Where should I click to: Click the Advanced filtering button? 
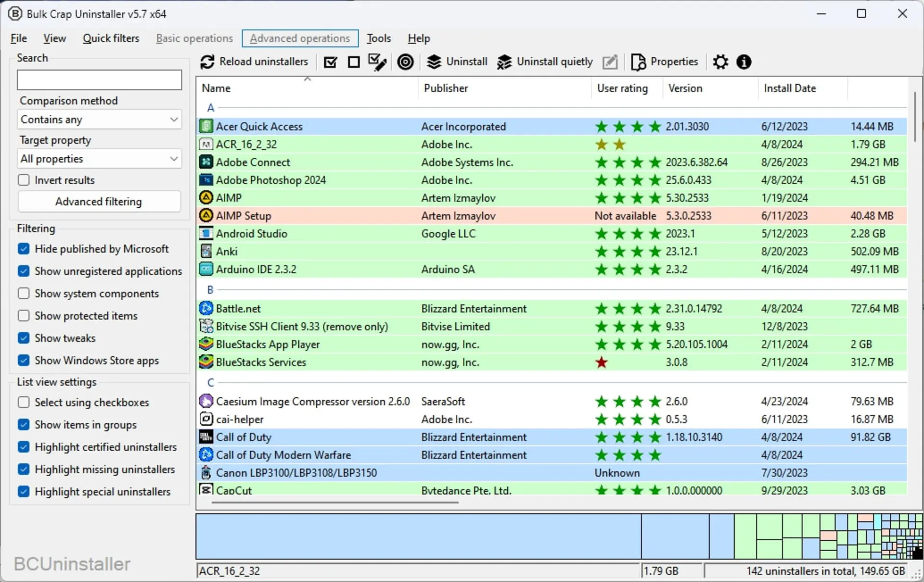click(x=99, y=202)
